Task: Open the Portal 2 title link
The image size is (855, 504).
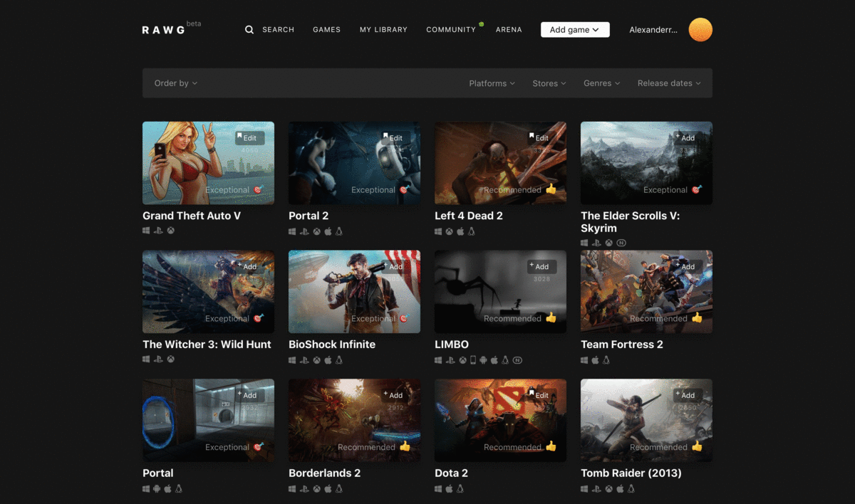Action: coord(309,216)
